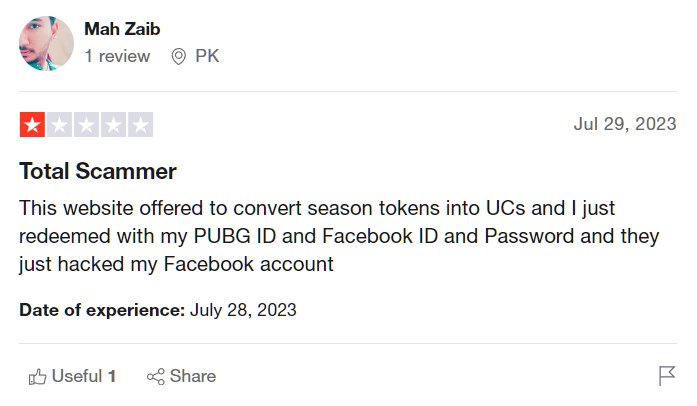Viewport: 697px width, 406px height.
Task: Click the third grey star
Action: pos(87,125)
